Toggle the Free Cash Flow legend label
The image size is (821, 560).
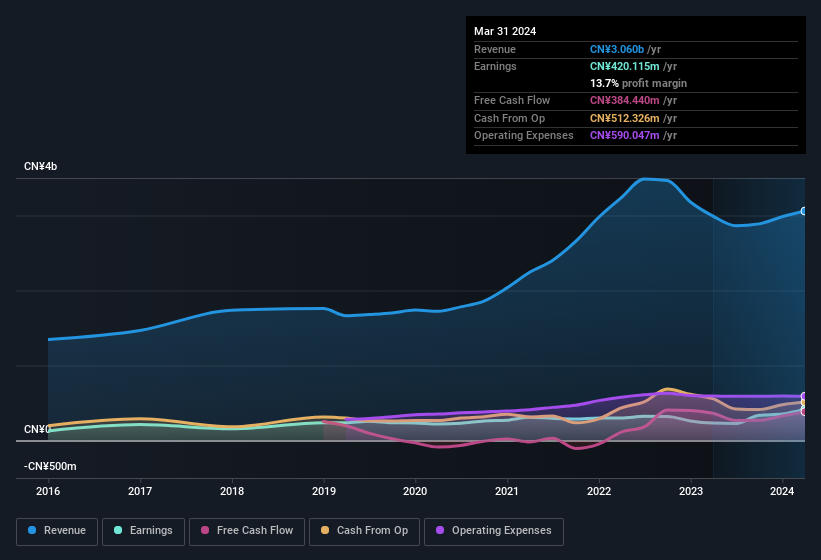tap(257, 531)
